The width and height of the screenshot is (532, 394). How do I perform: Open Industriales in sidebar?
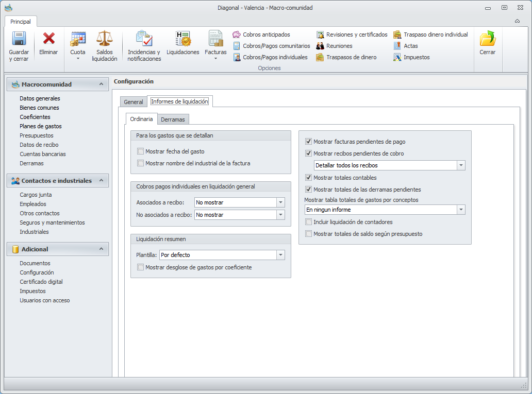[34, 232]
